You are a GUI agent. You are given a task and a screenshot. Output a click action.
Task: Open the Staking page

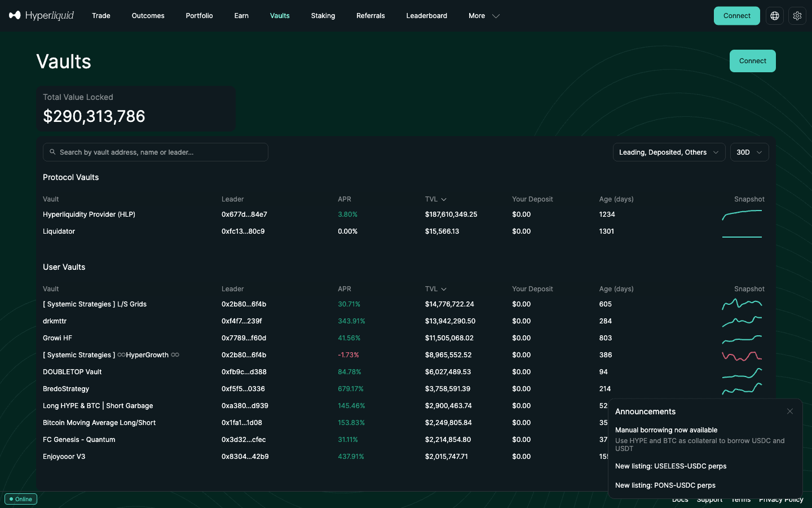323,16
